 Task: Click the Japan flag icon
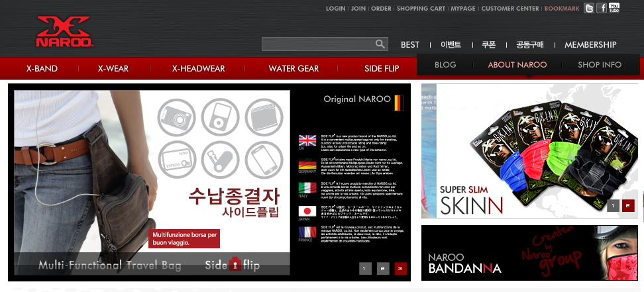click(307, 211)
